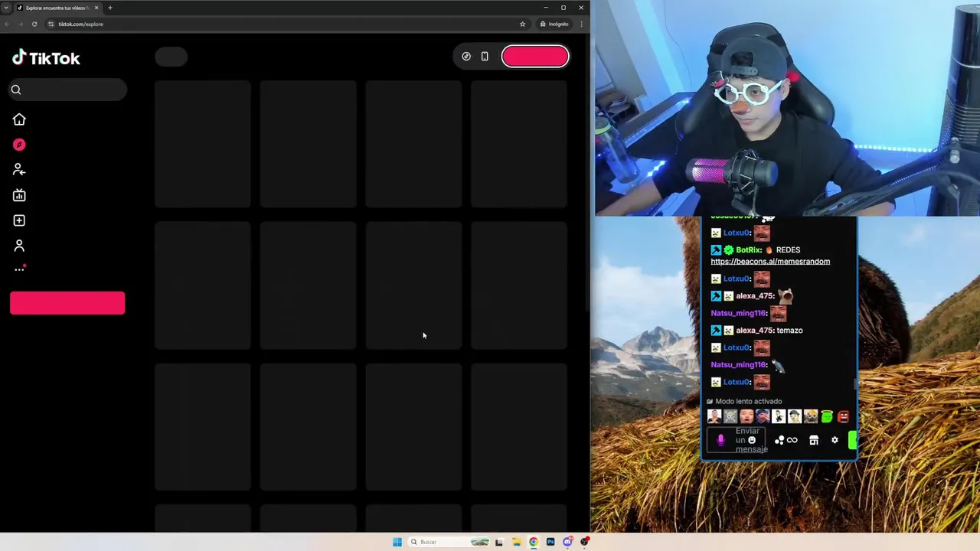The image size is (980, 551).
Task: Open the bits/channel points icon in chat
Action: click(x=779, y=440)
